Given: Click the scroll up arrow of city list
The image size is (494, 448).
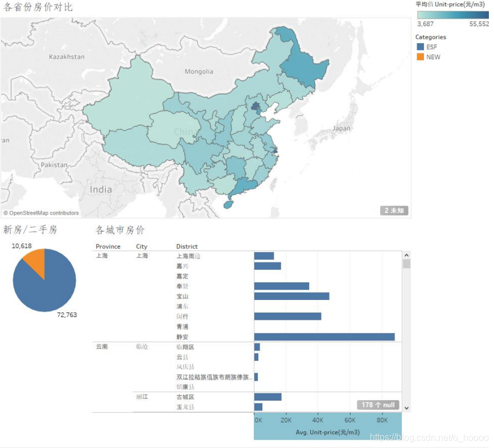Looking at the screenshot, I should click(x=406, y=255).
